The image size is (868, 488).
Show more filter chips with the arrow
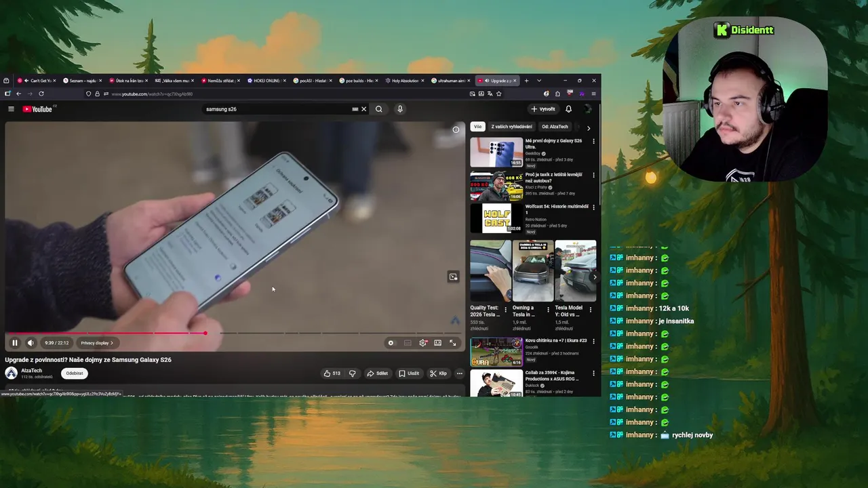589,127
